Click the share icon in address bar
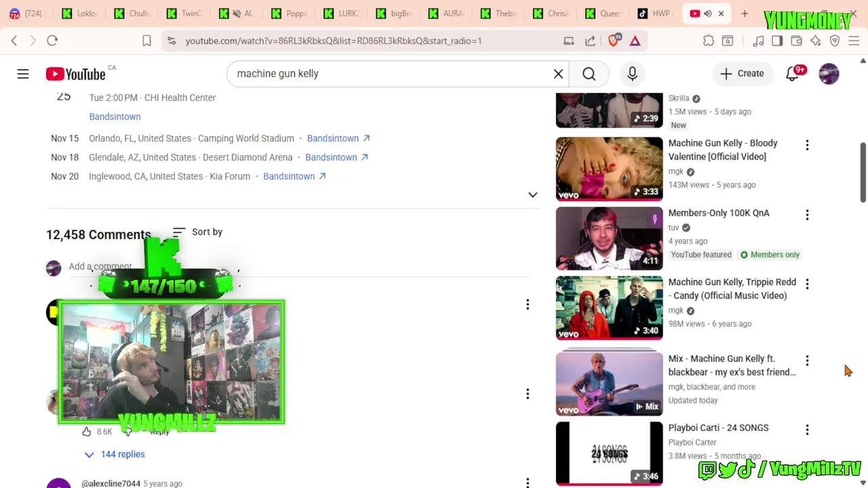868x488 pixels. tap(590, 41)
